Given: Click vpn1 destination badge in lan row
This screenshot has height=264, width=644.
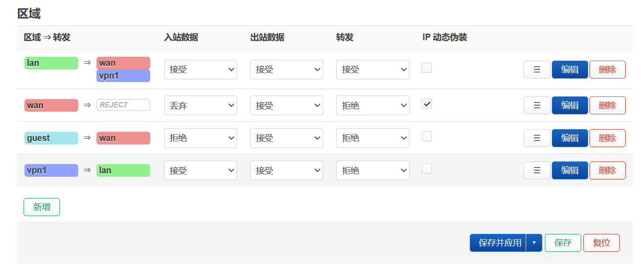Looking at the screenshot, I should click(x=123, y=75).
